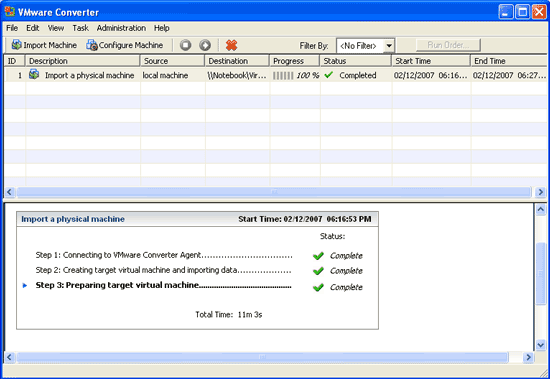Open the Administration menu
This screenshot has height=379, width=550.
(x=121, y=28)
